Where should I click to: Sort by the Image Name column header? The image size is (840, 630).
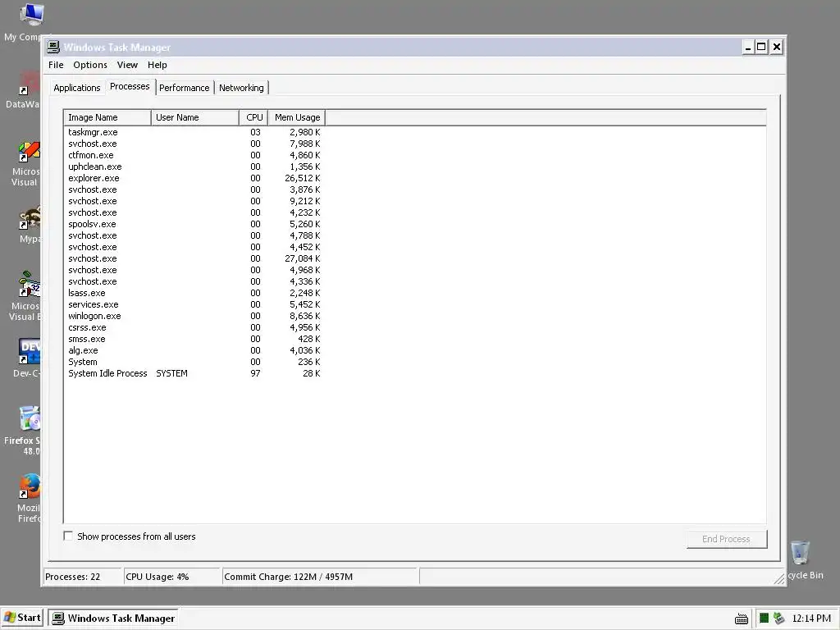coord(107,117)
